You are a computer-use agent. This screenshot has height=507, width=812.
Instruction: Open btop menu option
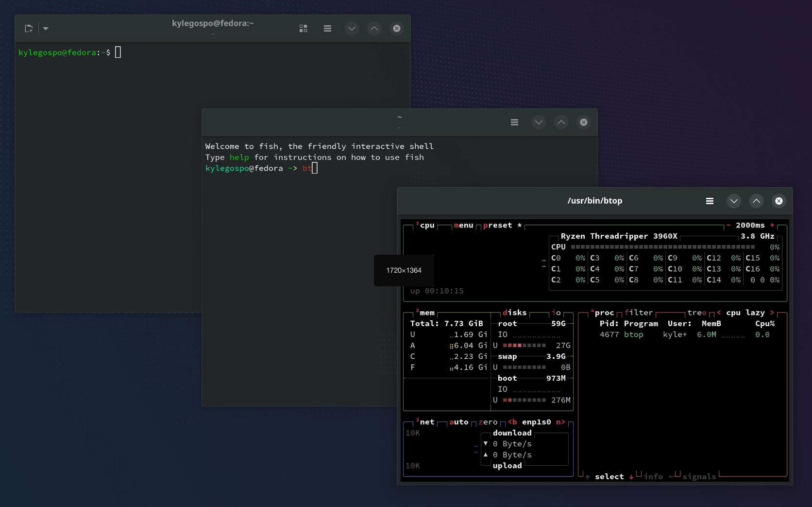pyautogui.click(x=463, y=226)
